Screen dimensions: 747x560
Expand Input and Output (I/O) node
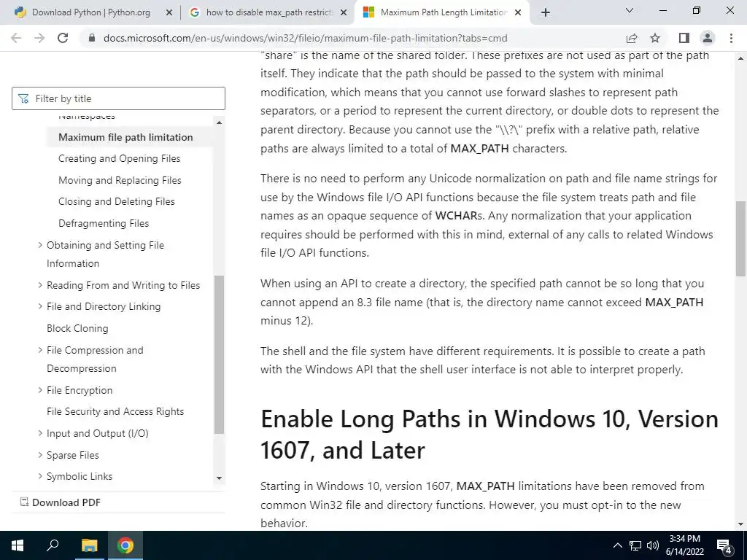pos(40,433)
